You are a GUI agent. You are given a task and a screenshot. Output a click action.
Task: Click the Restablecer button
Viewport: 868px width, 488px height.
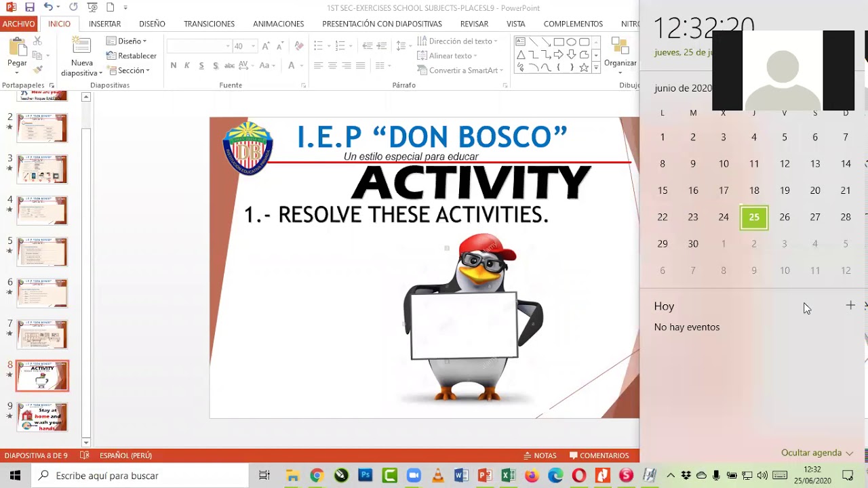(132, 56)
